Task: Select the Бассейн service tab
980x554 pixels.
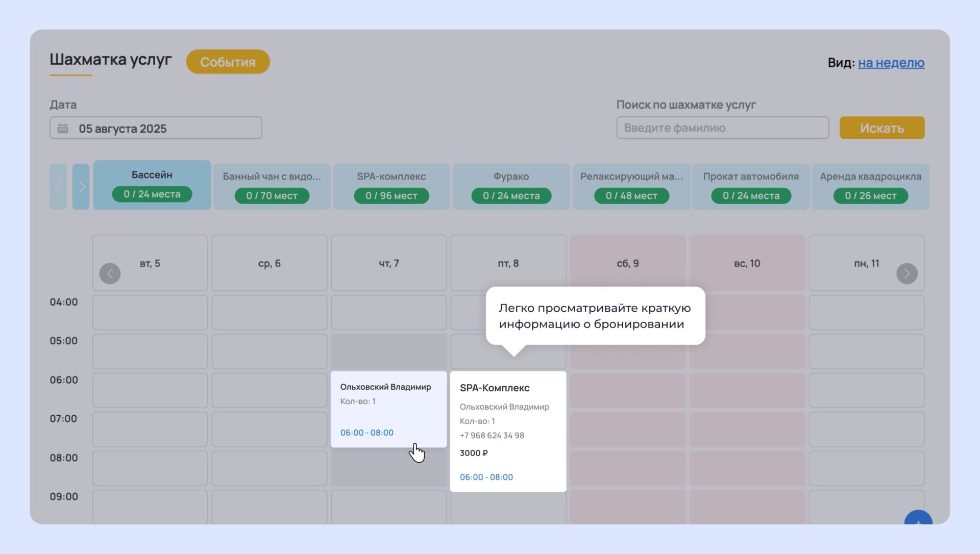Action: [x=152, y=185]
